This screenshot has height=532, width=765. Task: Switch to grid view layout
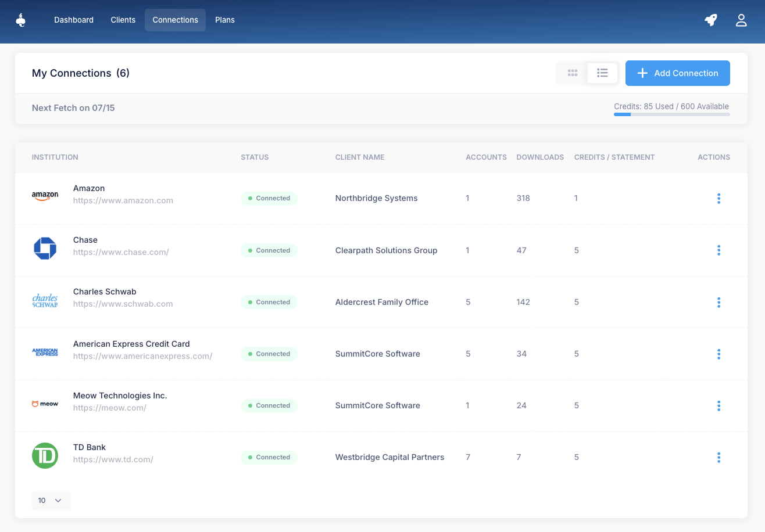(x=573, y=73)
